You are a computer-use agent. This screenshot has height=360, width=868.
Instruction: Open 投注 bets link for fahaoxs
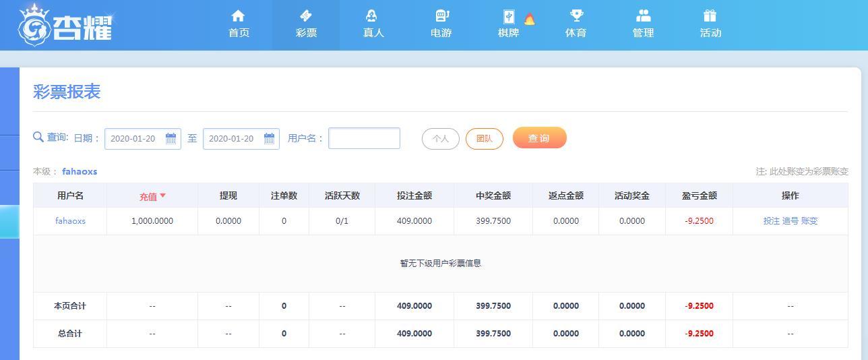(772, 220)
